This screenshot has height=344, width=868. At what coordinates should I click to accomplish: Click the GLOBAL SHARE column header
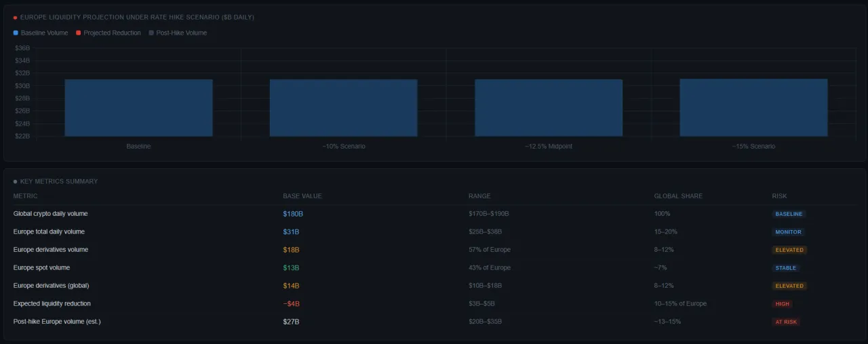pos(678,196)
